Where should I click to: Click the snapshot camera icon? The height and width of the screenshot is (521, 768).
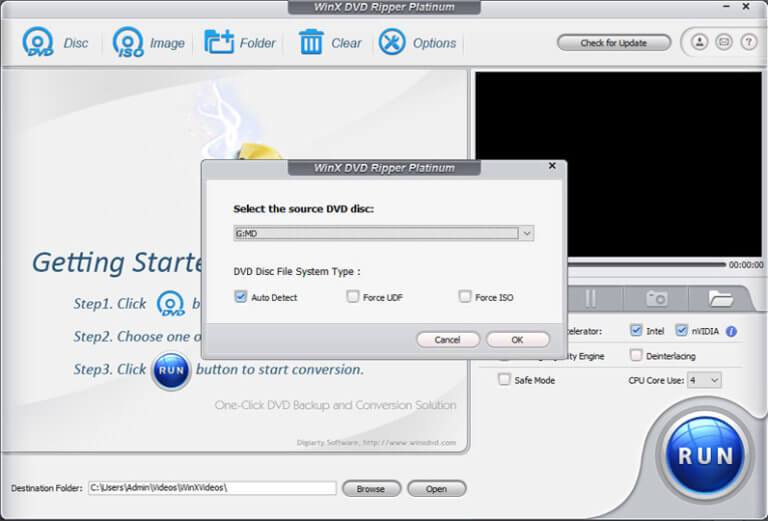[656, 298]
